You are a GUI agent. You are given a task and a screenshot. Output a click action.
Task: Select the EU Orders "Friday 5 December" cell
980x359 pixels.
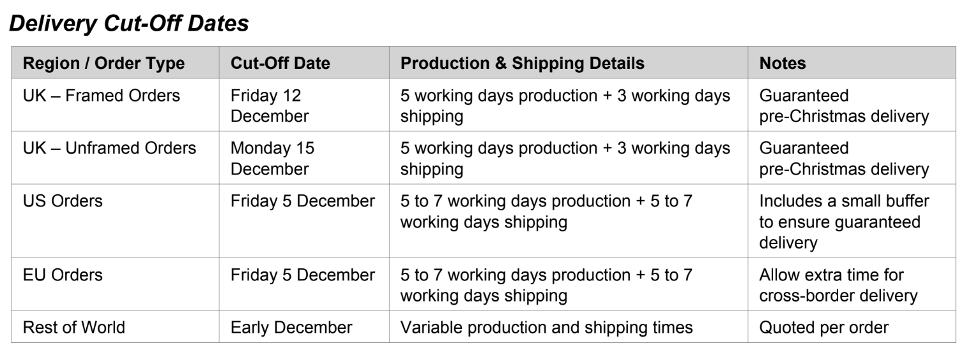pyautogui.click(x=303, y=275)
